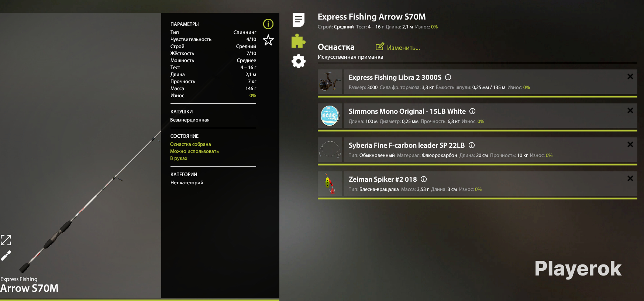Click the Express Fishing Arrow S70M heading
644x301 pixels.
(x=372, y=17)
